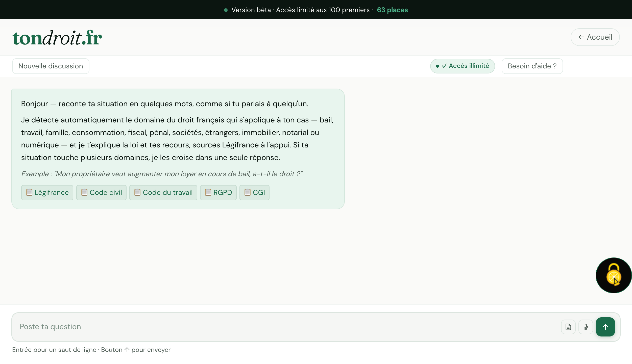
Task: Click the 63 places counter text
Action: (392, 10)
